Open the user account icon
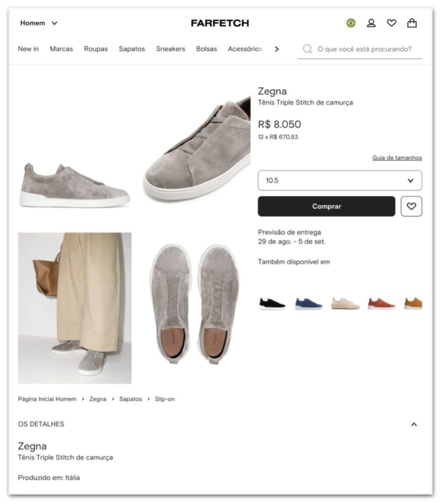This screenshot has height=504, width=442. [371, 23]
